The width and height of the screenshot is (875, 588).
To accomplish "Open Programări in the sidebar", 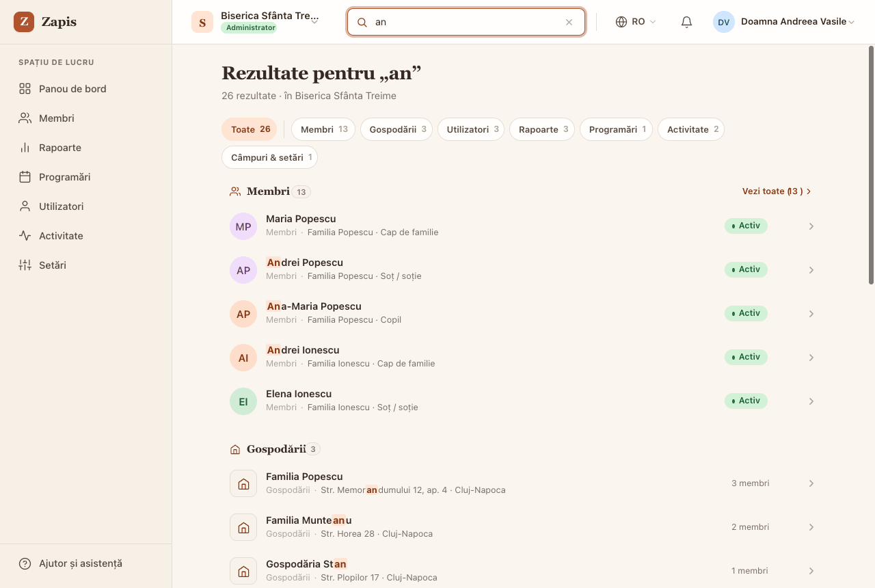I will pos(85,177).
